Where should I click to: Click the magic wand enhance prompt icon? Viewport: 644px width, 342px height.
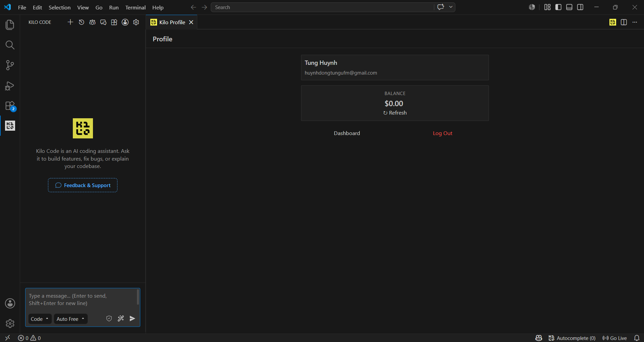click(x=121, y=318)
